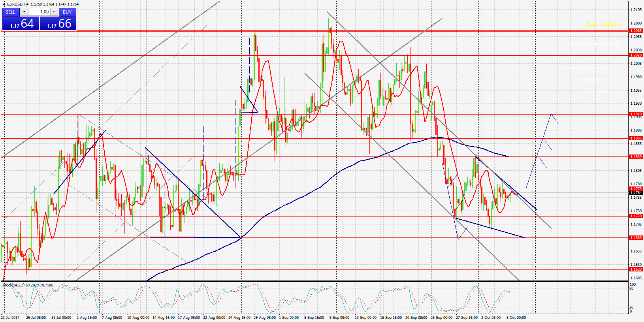Click the 20 level on Stochastic scale
This screenshot has width=644, height=322.
coord(632,307)
